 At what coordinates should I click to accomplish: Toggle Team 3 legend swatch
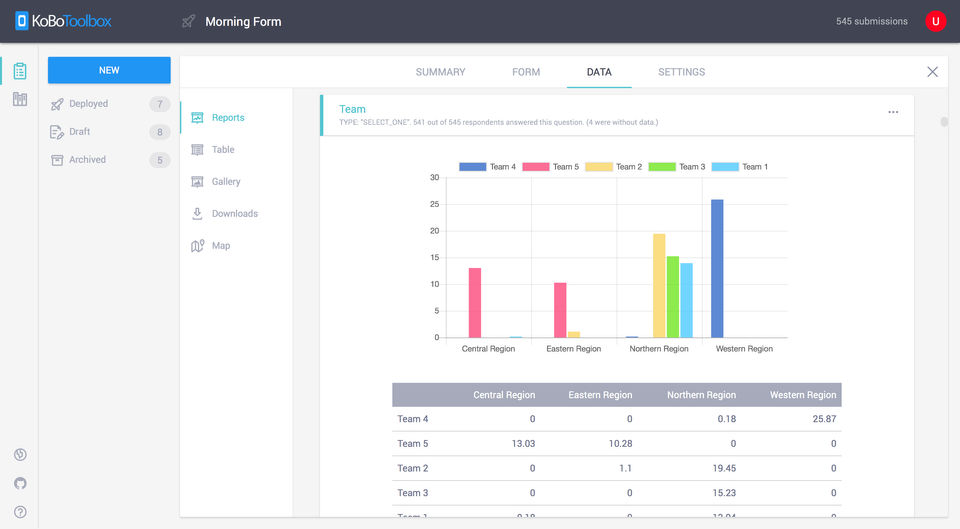click(x=662, y=167)
